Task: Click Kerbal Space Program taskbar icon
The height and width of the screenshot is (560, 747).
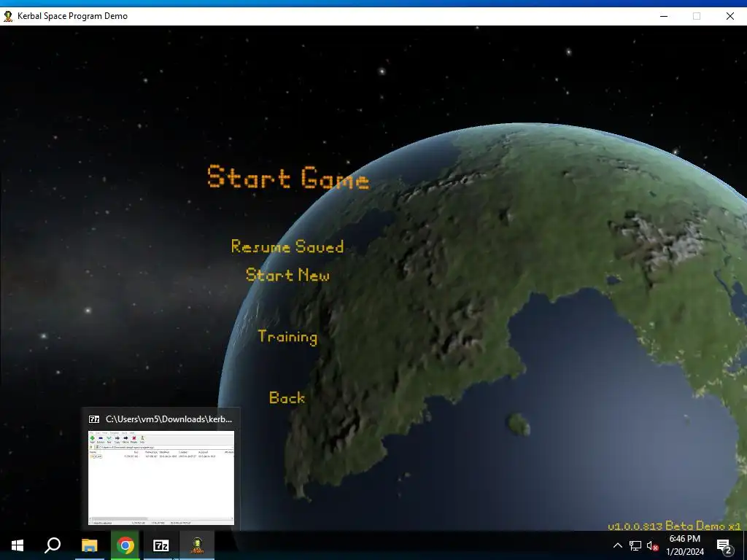Action: click(x=197, y=545)
